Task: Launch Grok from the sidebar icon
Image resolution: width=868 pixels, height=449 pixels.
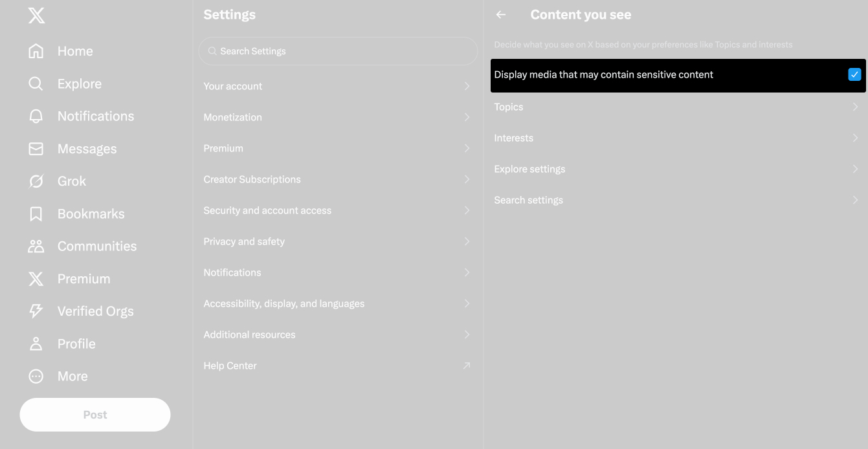Action: tap(36, 181)
